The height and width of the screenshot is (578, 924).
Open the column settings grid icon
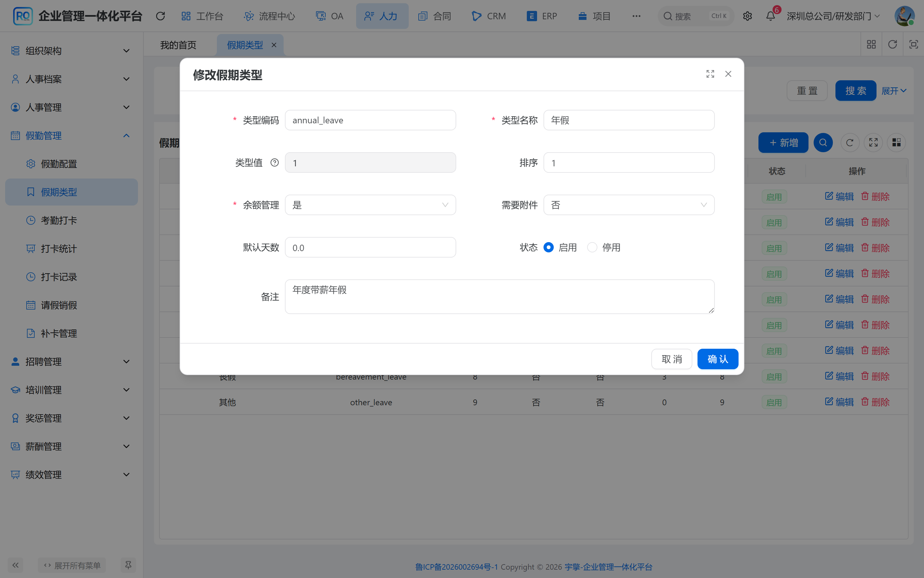(896, 143)
